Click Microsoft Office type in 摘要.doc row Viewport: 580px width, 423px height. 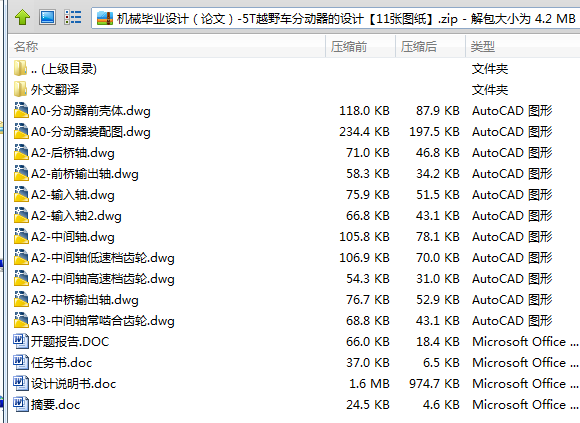click(x=525, y=405)
